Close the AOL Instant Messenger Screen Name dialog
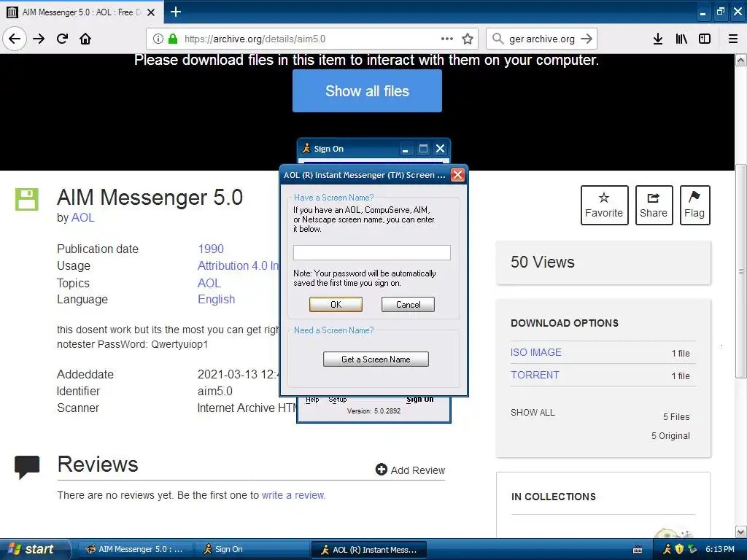Screen dimensions: 747x560 (x=457, y=175)
